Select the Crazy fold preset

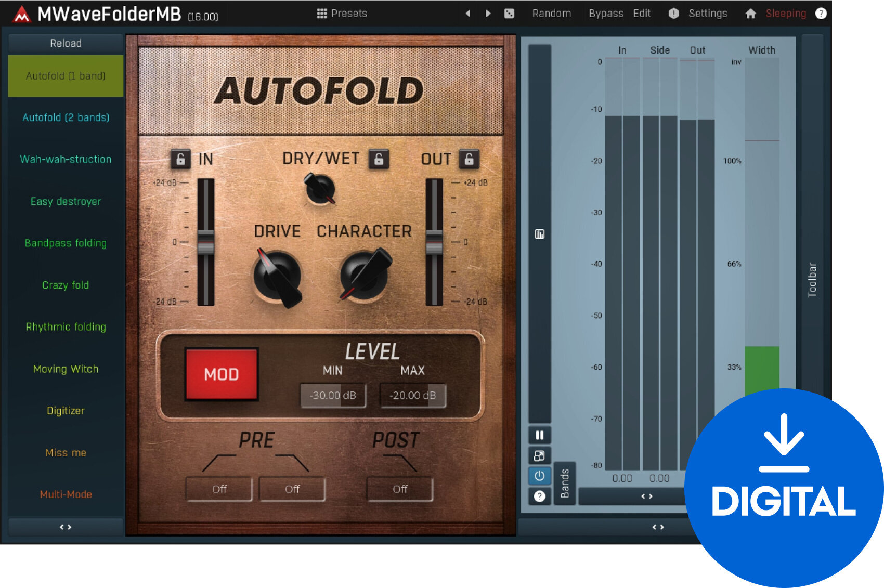coord(66,285)
